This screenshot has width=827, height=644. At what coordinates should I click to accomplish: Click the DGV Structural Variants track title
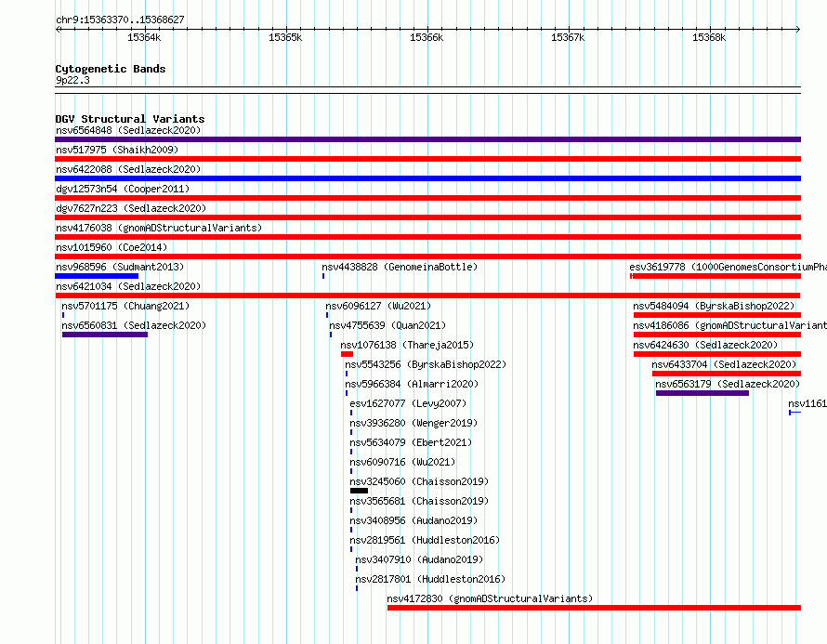pyautogui.click(x=130, y=119)
